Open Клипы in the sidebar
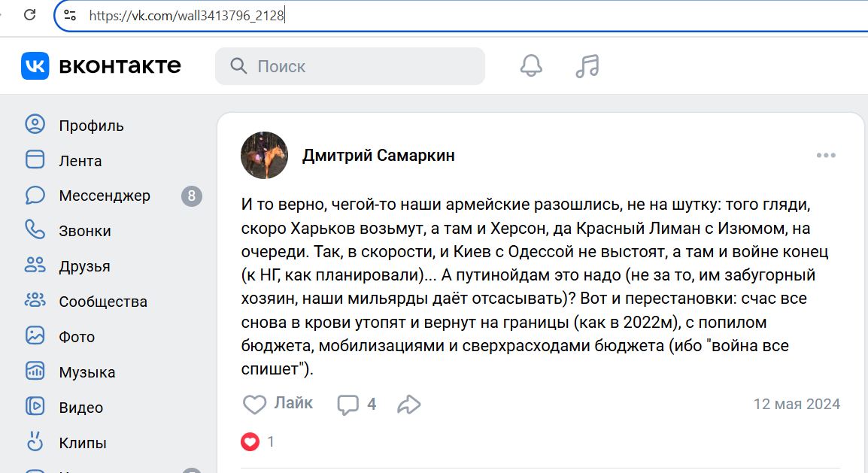868x473 pixels. pos(83,443)
